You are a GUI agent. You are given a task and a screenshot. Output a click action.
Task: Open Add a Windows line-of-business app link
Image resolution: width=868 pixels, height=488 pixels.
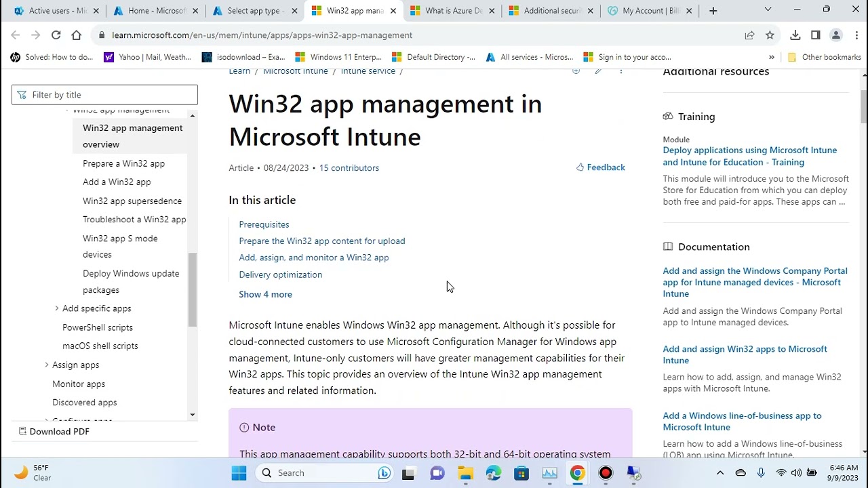click(x=743, y=422)
